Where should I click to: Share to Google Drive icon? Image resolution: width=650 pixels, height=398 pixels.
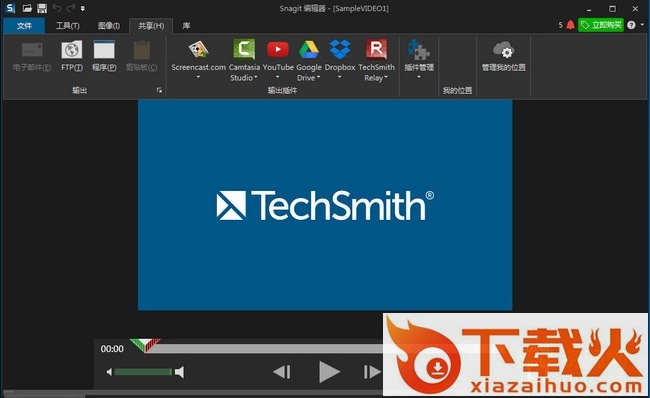tap(309, 50)
